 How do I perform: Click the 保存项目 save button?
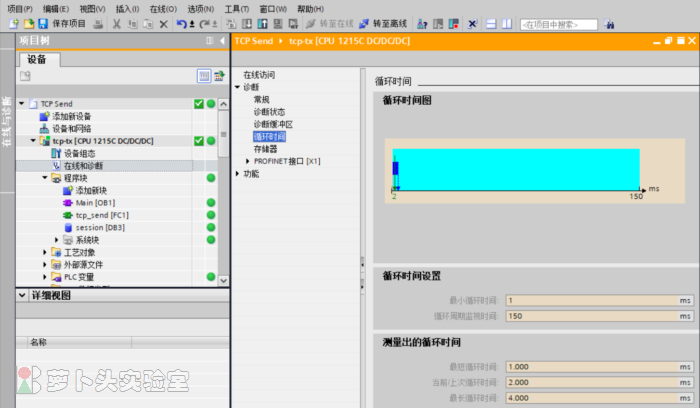[x=62, y=24]
